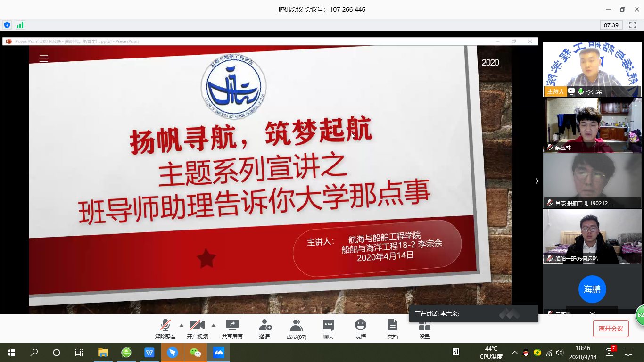
Task: Open the hamburger menu on the slide
Action: click(x=44, y=58)
